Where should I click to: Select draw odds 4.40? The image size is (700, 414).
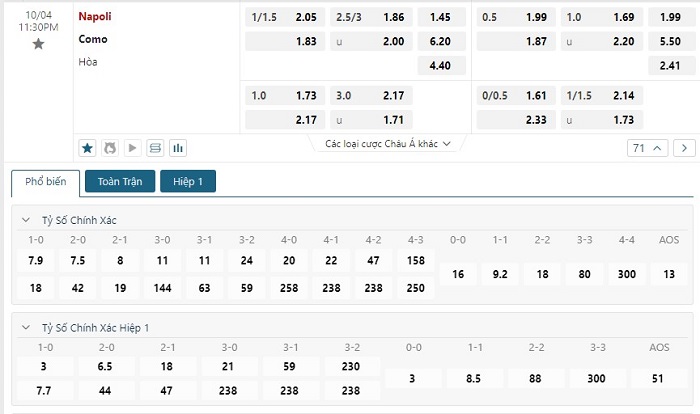tap(440, 66)
